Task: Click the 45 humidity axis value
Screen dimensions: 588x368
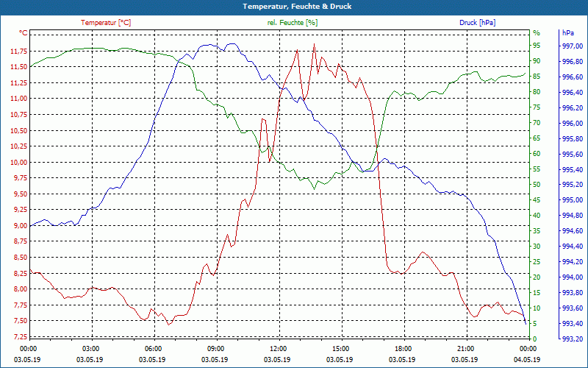Action: (x=537, y=200)
